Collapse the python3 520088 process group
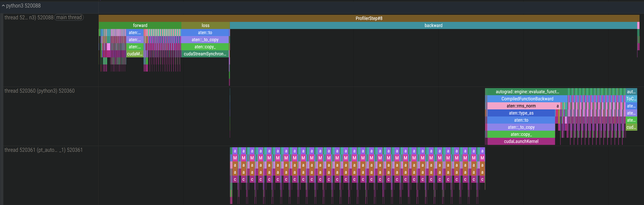Viewport: 644px width, 205px height. (3, 6)
